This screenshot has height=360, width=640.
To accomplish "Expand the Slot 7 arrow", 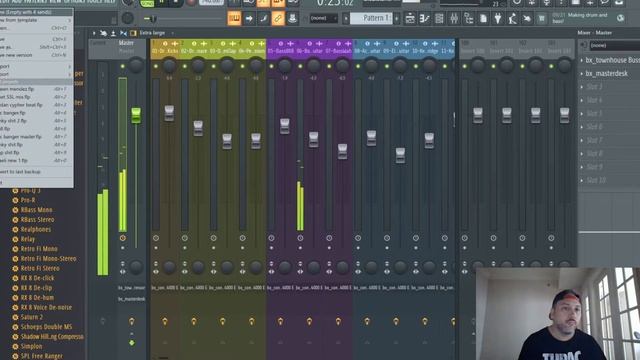I will point(582,140).
